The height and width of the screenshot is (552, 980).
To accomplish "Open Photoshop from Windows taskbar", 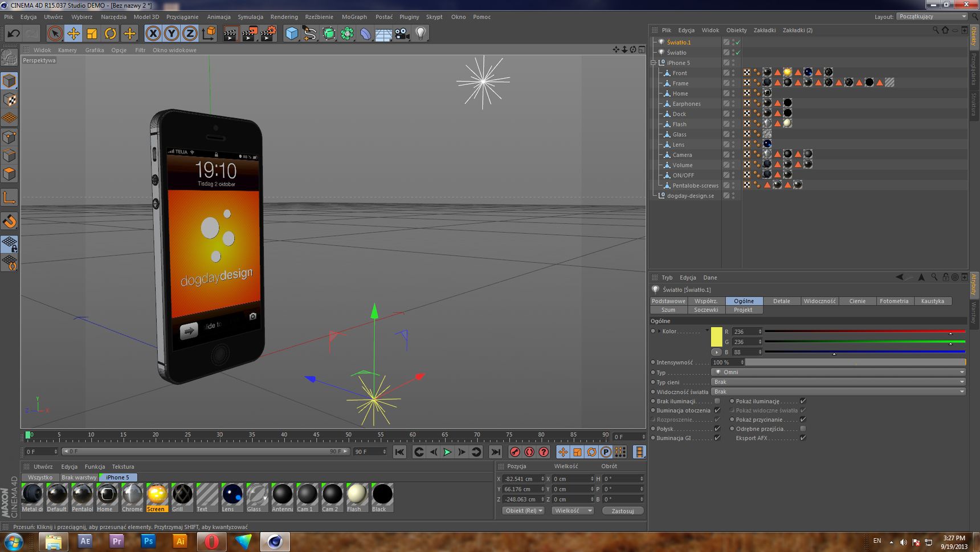I will tap(148, 541).
